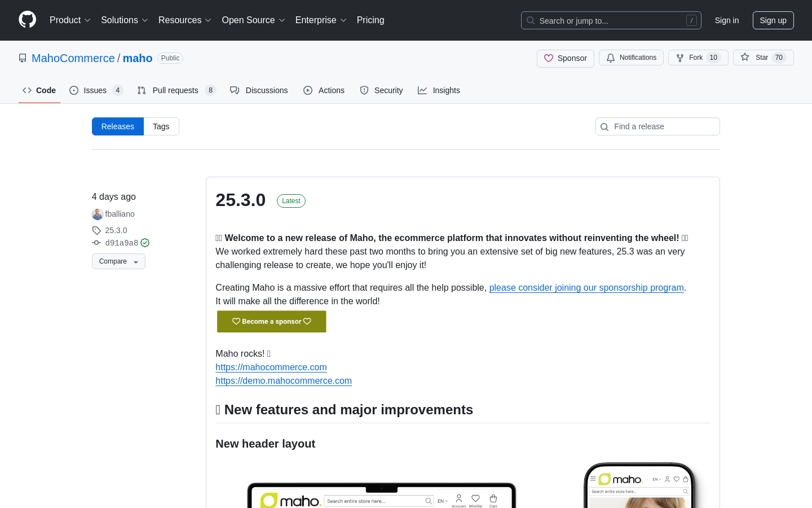
Task: Expand the Enterprise menu
Action: point(321,20)
